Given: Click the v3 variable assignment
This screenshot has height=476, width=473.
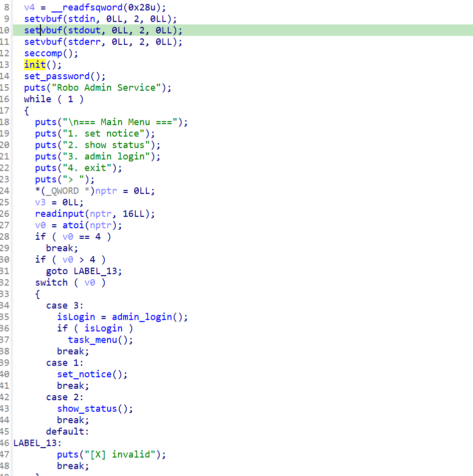Looking at the screenshot, I should click(x=40, y=202).
